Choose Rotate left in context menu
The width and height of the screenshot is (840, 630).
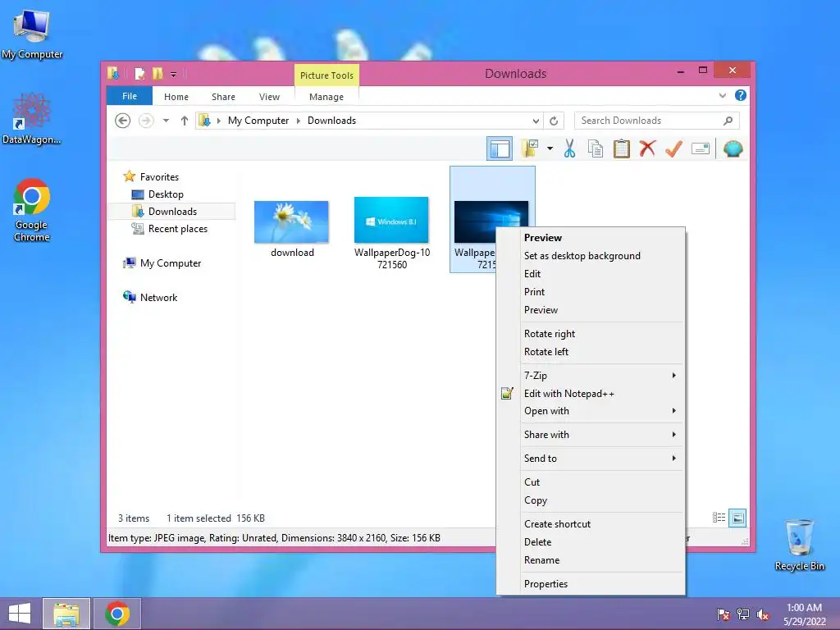[546, 351]
